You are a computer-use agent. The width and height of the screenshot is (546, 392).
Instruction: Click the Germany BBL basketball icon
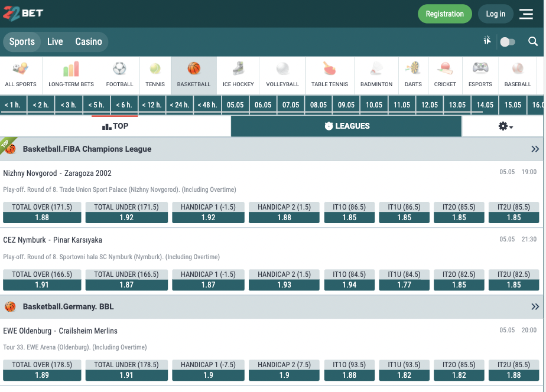tap(11, 307)
